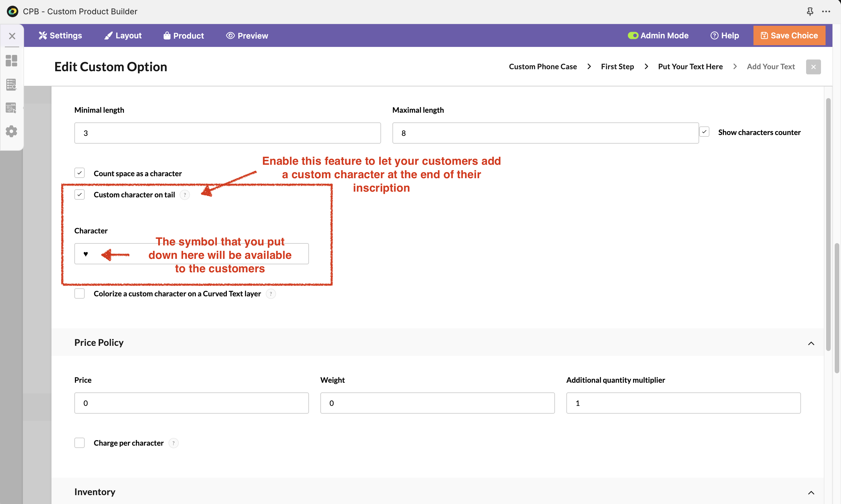Go to First Step breadcrumb link
Screen dimensions: 841x504
click(x=617, y=67)
